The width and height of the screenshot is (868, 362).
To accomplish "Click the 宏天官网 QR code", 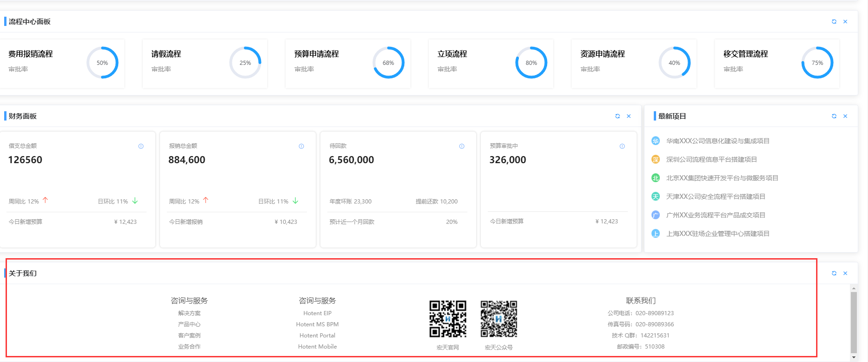I will pyautogui.click(x=448, y=319).
